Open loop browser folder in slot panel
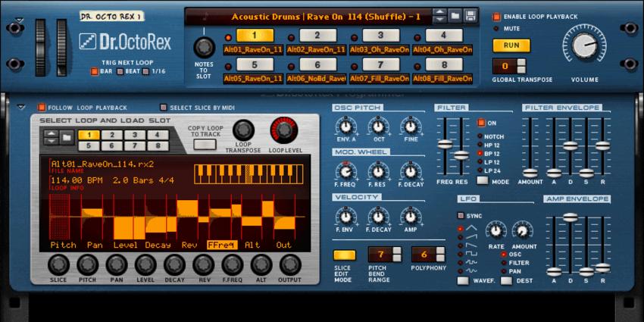The height and width of the screenshot is (322, 644). pyautogui.click(x=67, y=137)
